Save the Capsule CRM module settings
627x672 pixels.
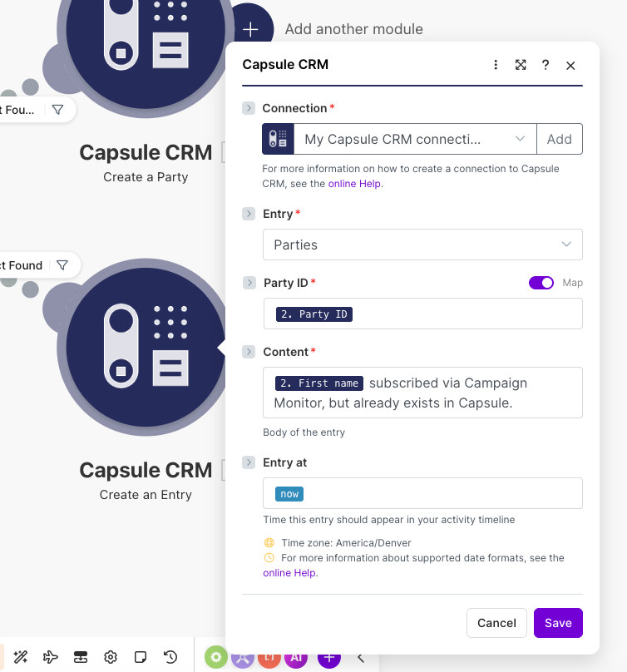click(x=558, y=623)
